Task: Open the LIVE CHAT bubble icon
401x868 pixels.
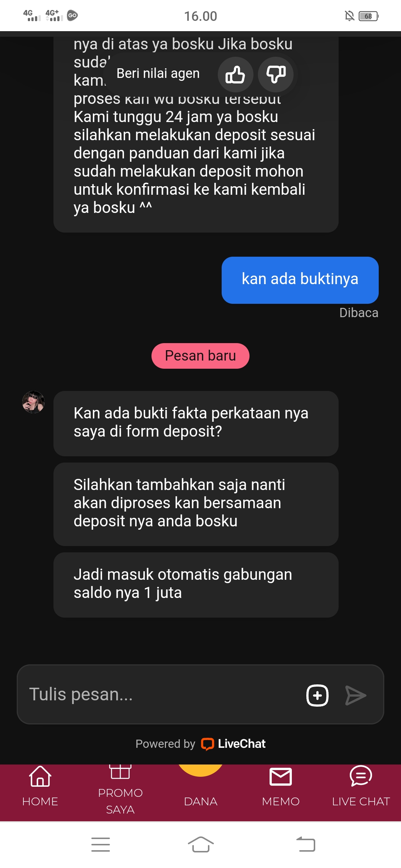Action: tap(361, 776)
